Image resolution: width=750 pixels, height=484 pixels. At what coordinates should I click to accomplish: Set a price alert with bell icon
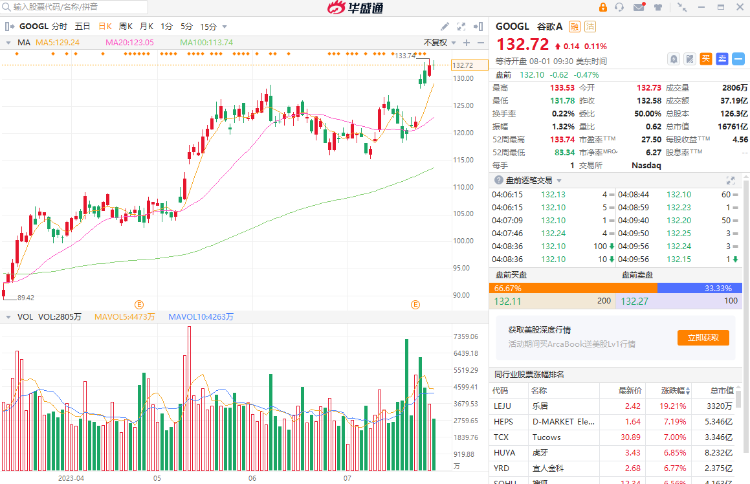coord(673,59)
